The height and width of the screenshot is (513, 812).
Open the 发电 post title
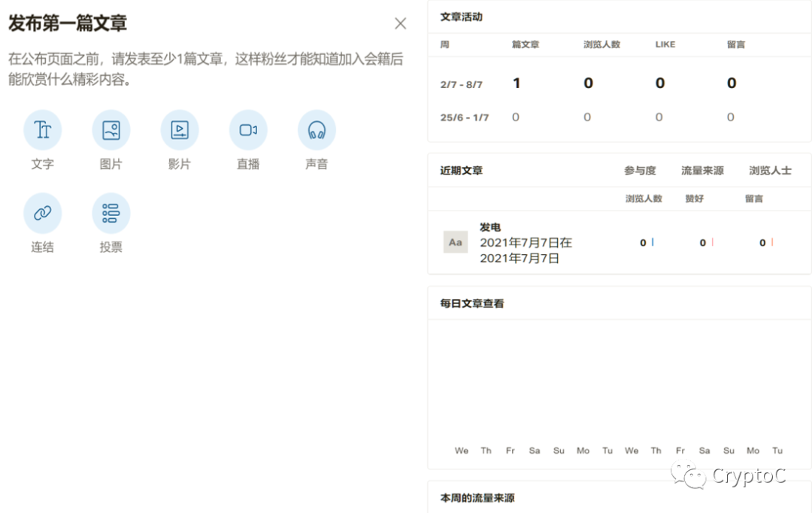coord(490,227)
